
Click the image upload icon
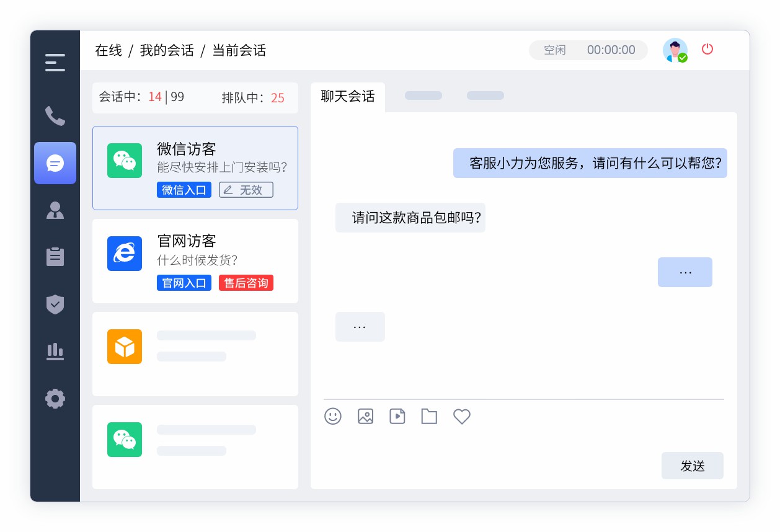point(365,417)
